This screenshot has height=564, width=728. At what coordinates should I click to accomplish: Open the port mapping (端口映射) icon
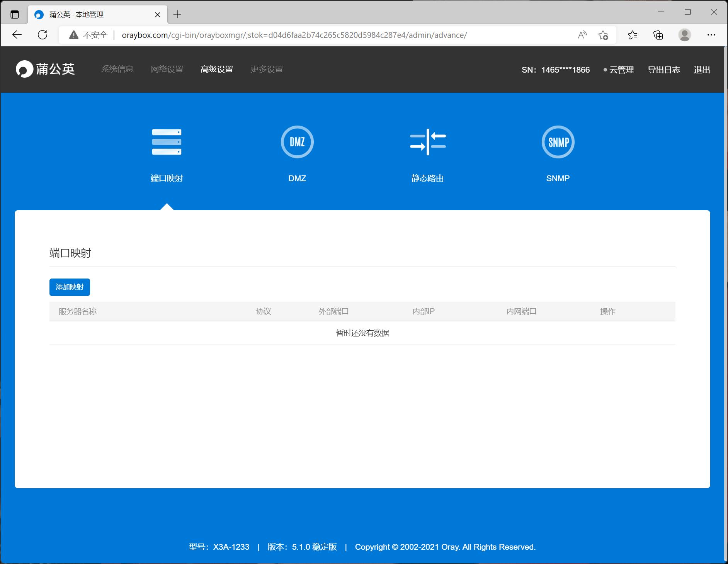coord(167,142)
